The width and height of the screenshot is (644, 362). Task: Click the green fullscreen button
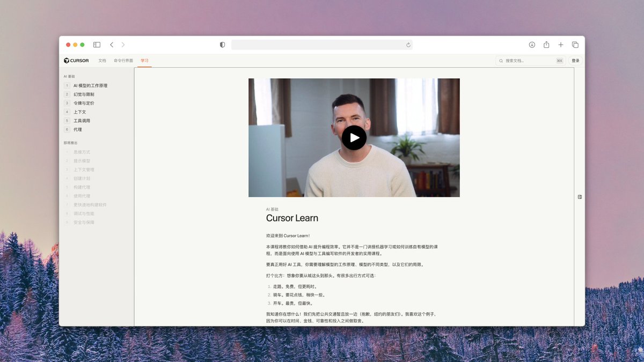click(x=82, y=45)
